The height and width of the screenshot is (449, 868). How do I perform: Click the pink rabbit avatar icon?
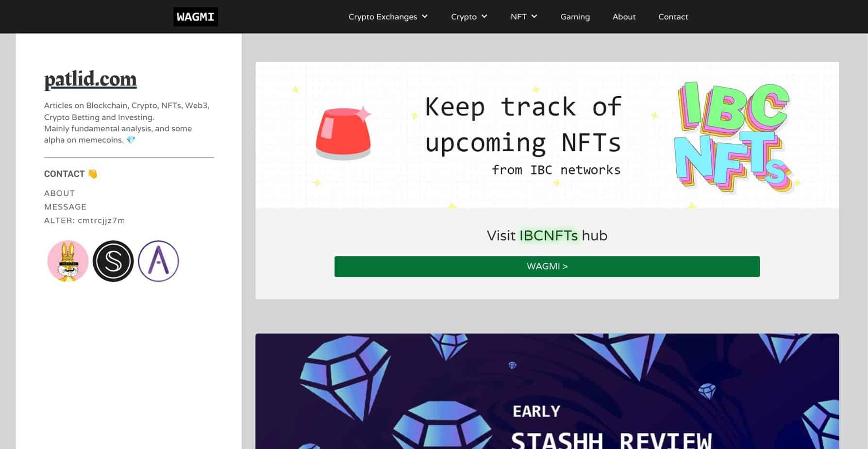pos(68,261)
